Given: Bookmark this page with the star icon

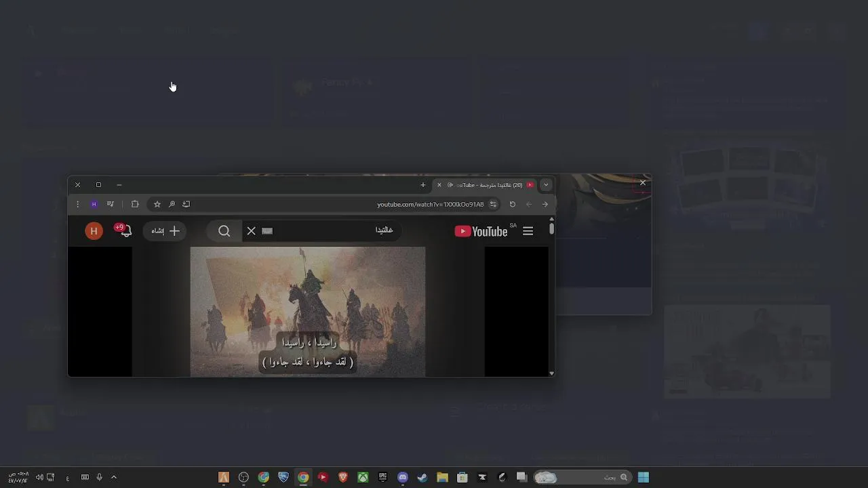Looking at the screenshot, I should [x=157, y=204].
